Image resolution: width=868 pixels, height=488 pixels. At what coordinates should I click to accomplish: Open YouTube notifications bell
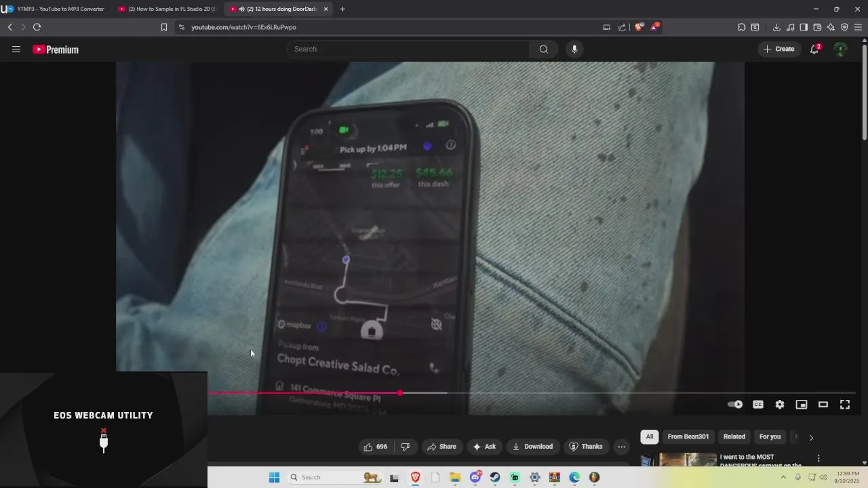[814, 49]
